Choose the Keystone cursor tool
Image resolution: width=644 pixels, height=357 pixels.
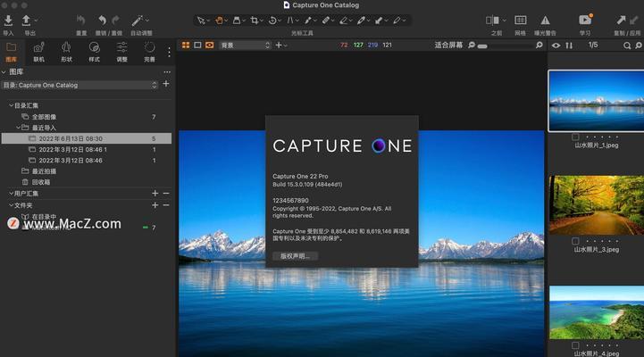[290, 21]
